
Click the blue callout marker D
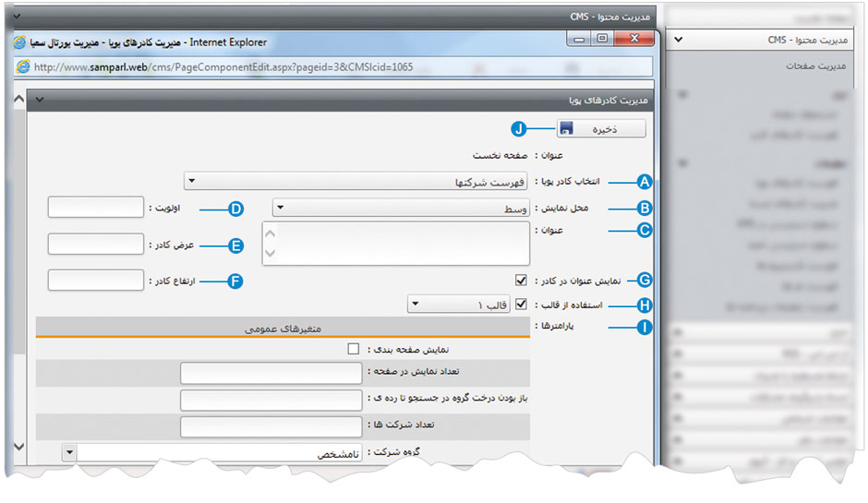235,209
